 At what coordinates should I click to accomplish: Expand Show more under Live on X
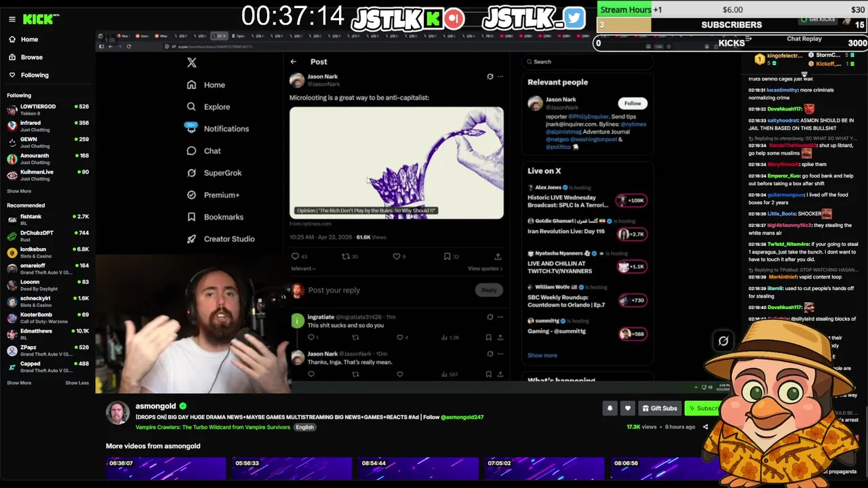pyautogui.click(x=542, y=355)
